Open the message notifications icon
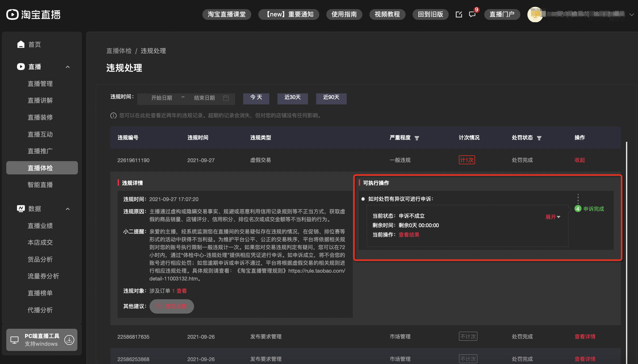Viewport: 638px width, 364px height. 472,14
